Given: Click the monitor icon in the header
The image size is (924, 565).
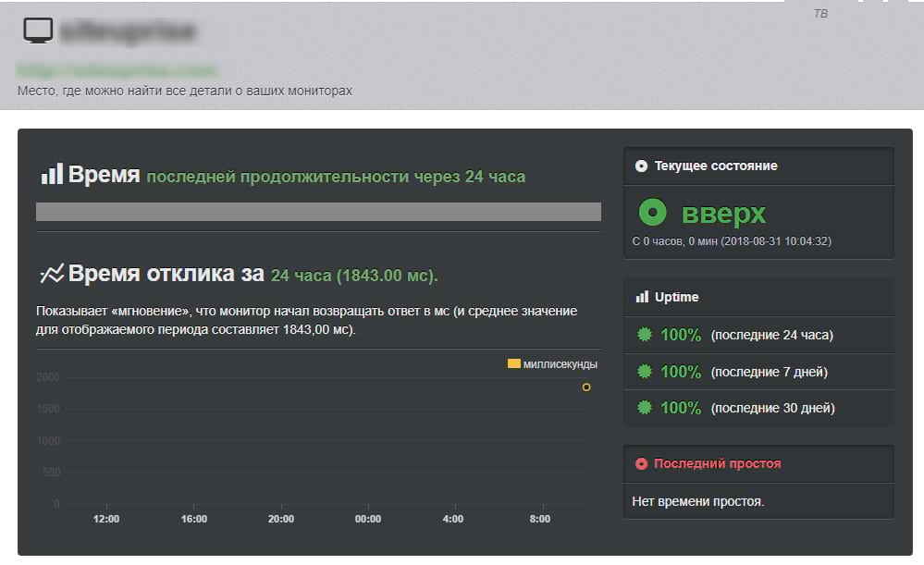Looking at the screenshot, I should click(38, 30).
